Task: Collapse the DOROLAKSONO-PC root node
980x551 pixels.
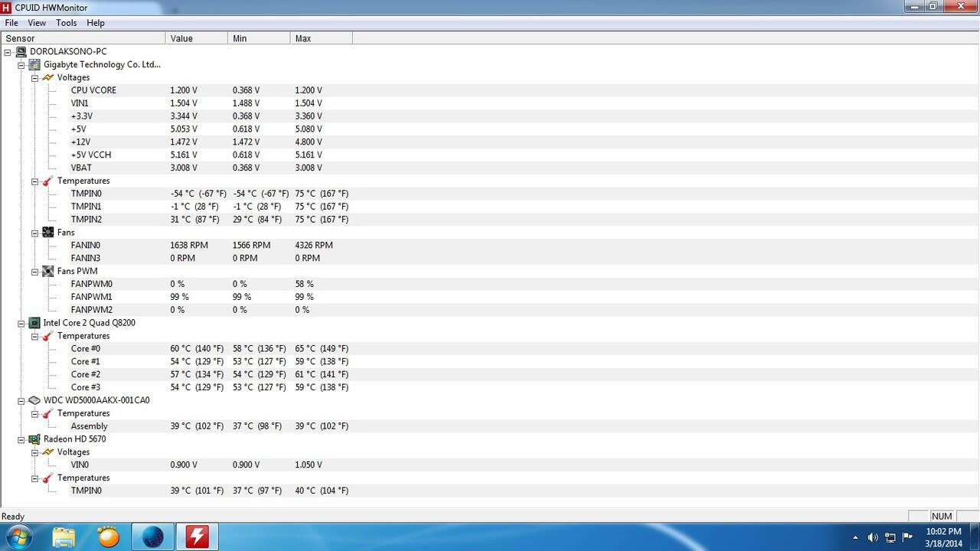Action: click(8, 52)
